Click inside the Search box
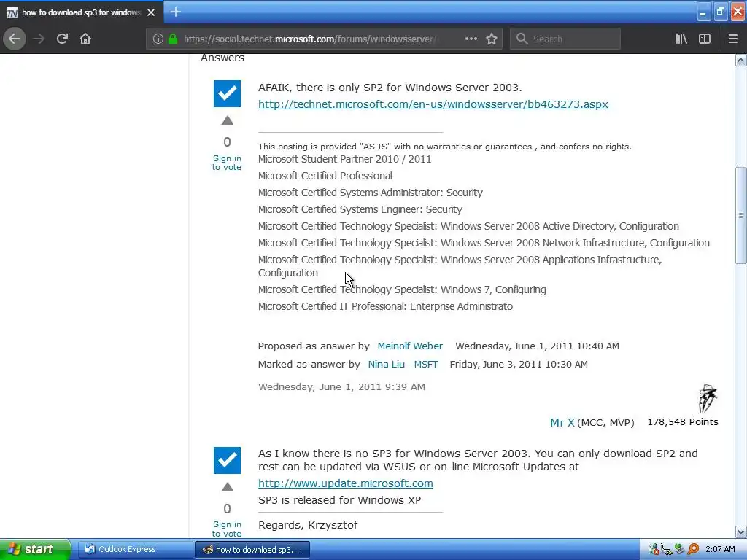 point(565,39)
